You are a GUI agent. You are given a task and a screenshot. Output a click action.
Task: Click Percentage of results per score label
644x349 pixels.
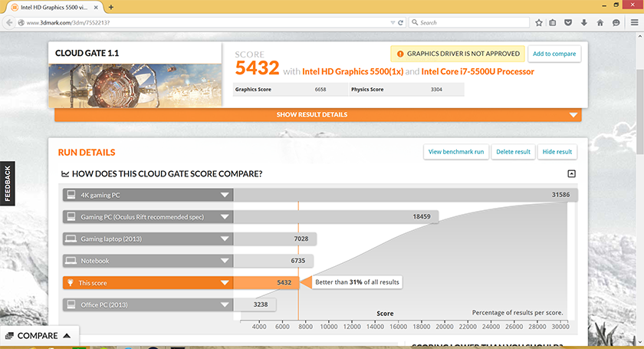point(517,313)
